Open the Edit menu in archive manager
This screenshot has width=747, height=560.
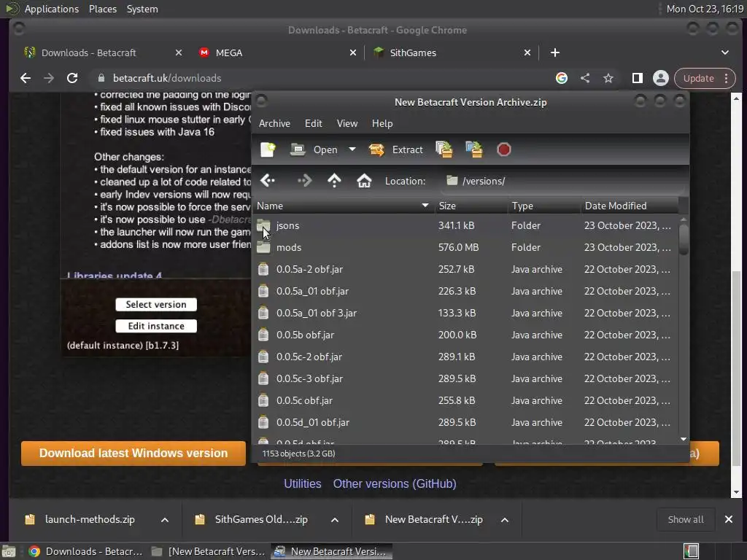[314, 123]
